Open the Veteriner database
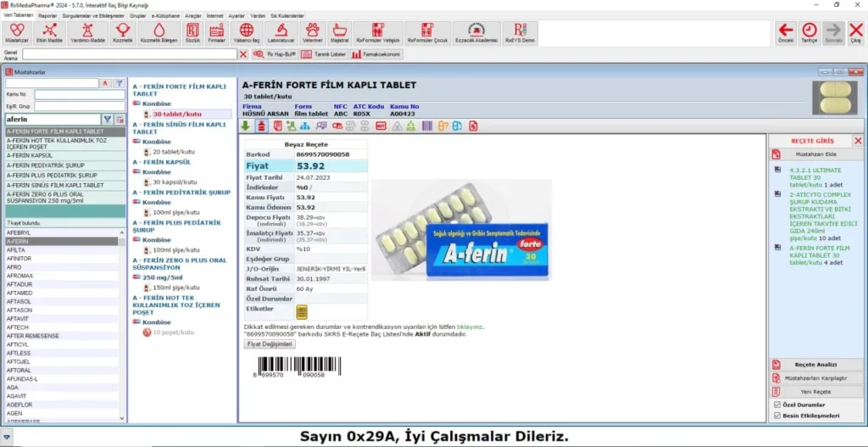This screenshot has height=447, width=868. click(x=313, y=33)
